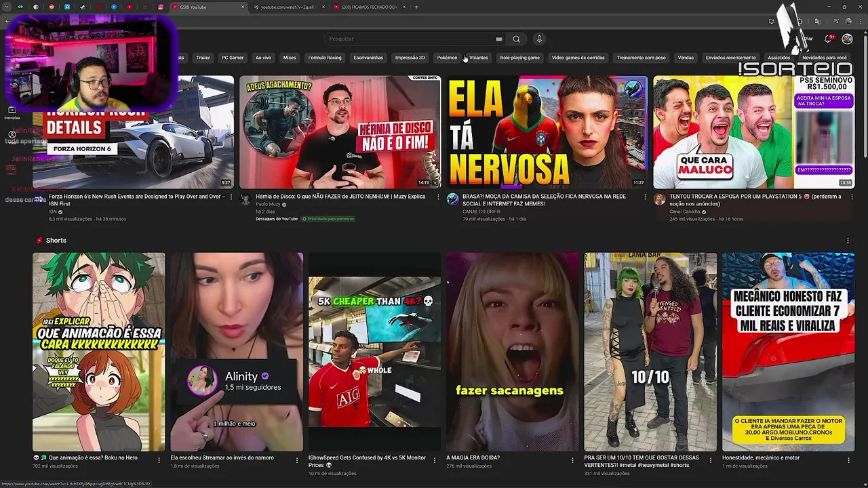Screen dimensions: 868x488
Task: Go back with the browser back arrow
Action: [x=7, y=21]
